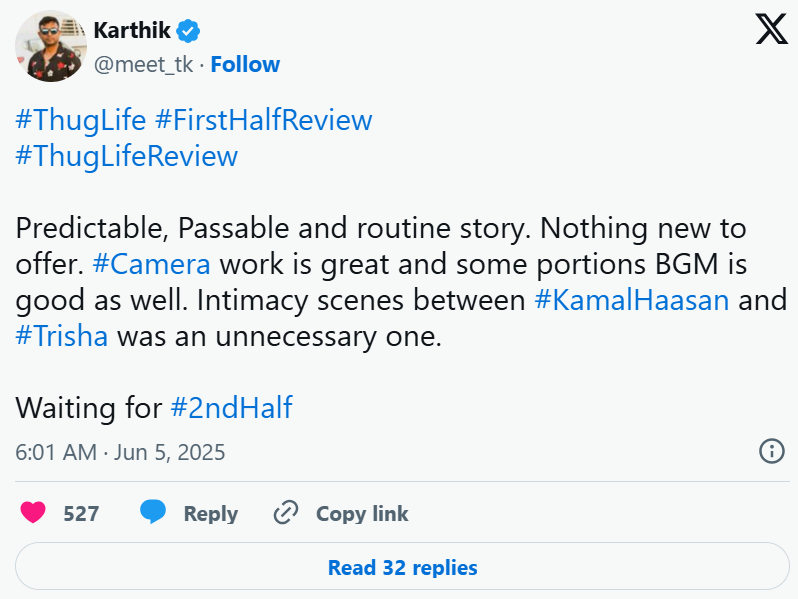Image resolution: width=798 pixels, height=599 pixels.
Task: Click the pink heart like icon
Action: pos(33,513)
